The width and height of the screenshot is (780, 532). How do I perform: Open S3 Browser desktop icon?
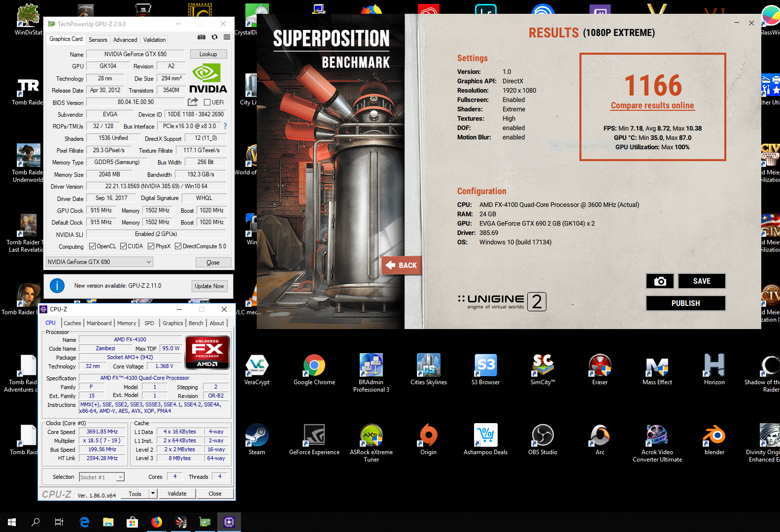pos(486,370)
